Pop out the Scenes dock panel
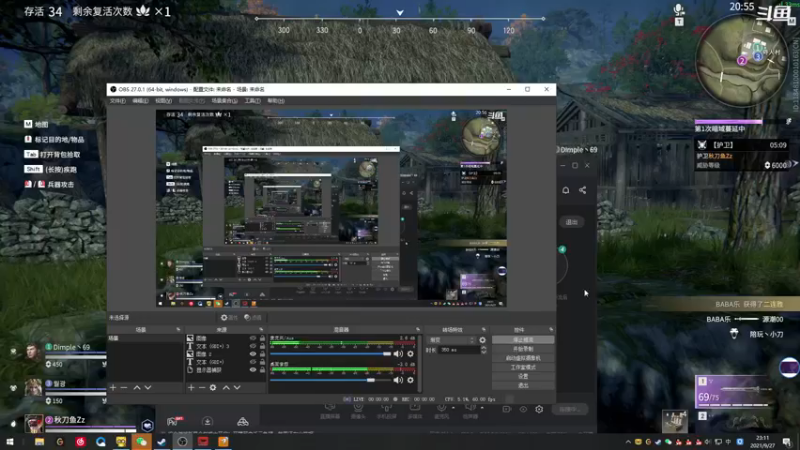The image size is (800, 450). pyautogui.click(x=178, y=330)
